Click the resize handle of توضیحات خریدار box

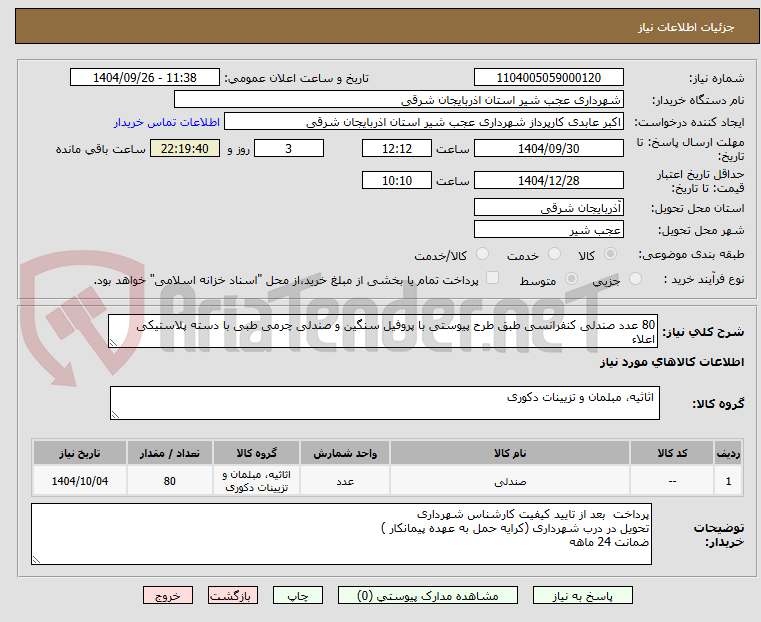[36, 559]
